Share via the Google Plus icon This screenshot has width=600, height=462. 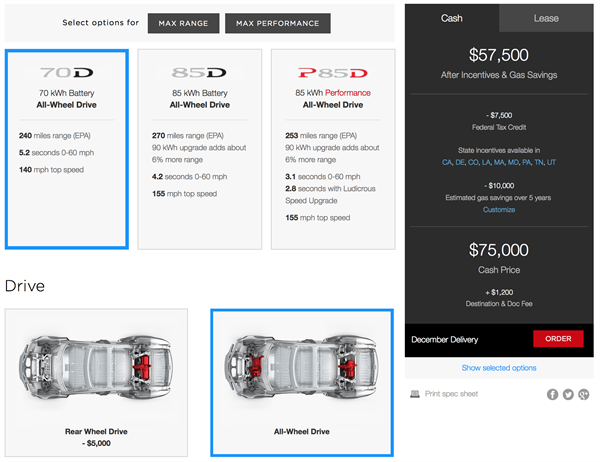point(584,394)
